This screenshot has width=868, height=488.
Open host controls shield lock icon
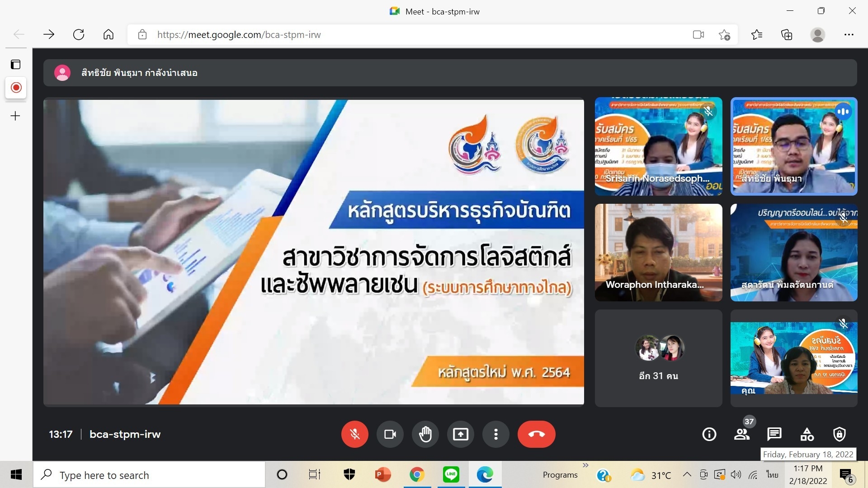840,434
